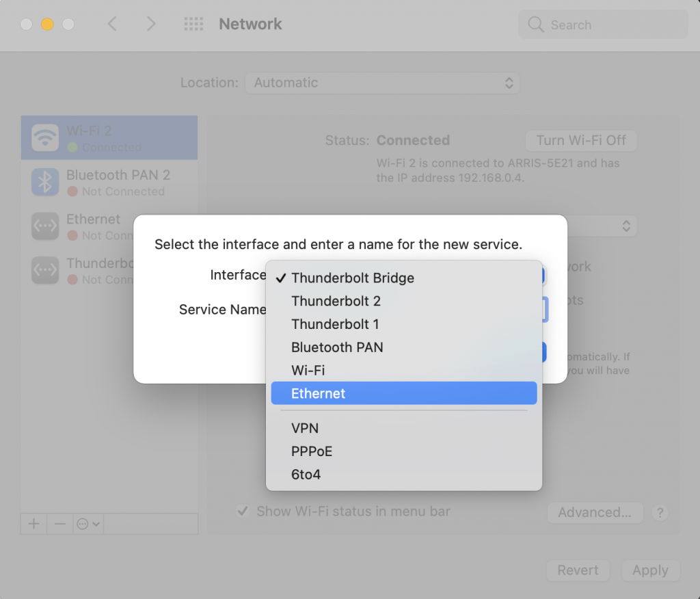Screen dimensions: 700x599
Task: Go forward with the right chevron
Action: coord(151,24)
